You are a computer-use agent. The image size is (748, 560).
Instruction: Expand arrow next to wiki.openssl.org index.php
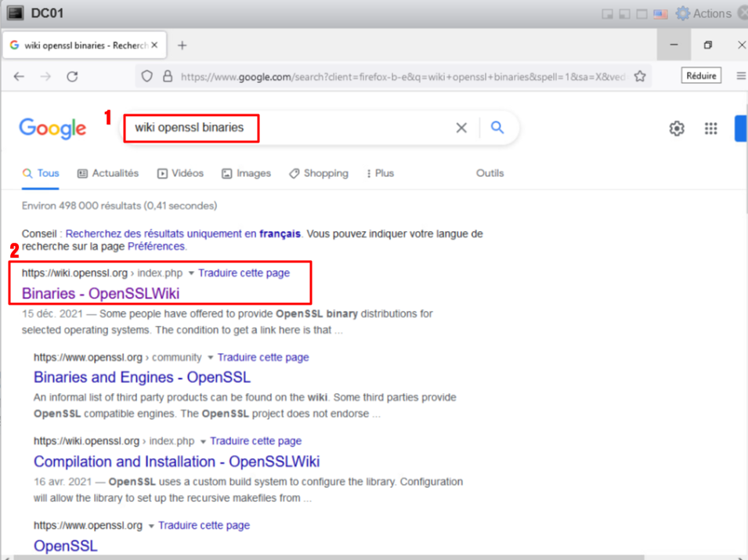point(191,273)
